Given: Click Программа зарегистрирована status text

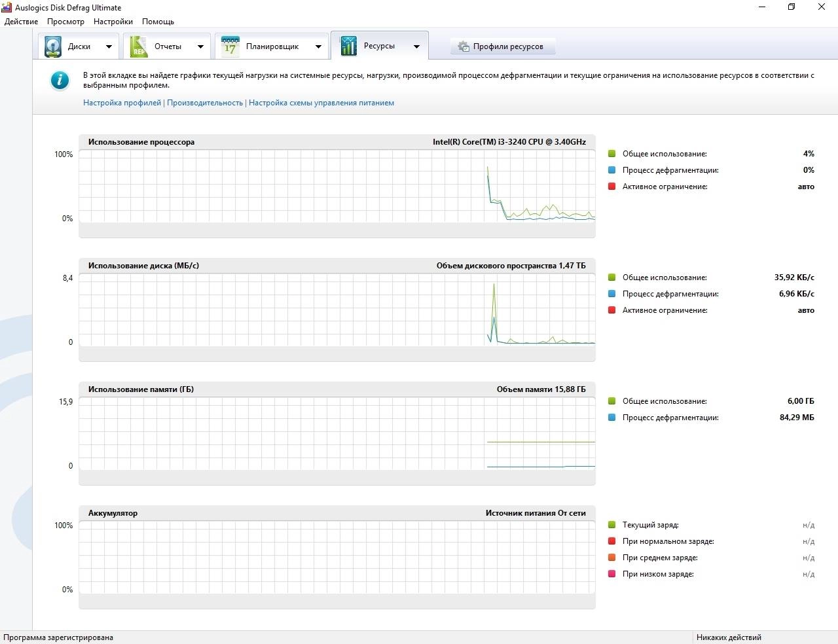Looking at the screenshot, I should (58, 637).
